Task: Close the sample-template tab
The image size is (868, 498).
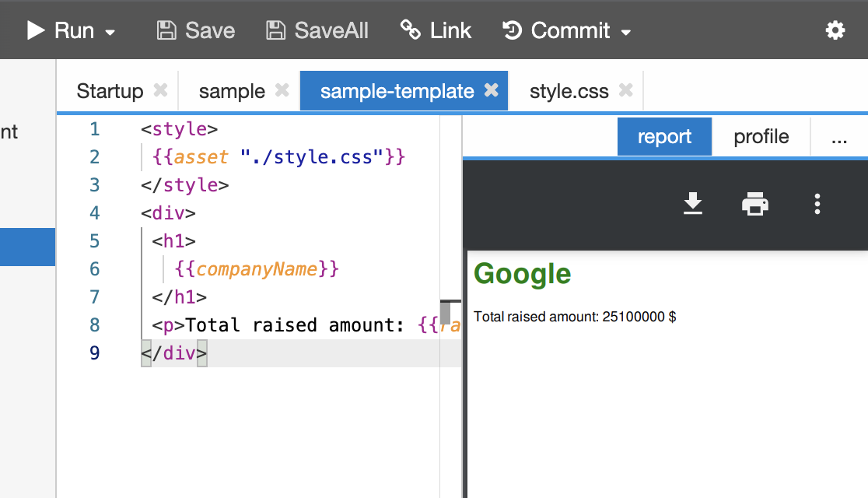Action: pyautogui.click(x=491, y=90)
